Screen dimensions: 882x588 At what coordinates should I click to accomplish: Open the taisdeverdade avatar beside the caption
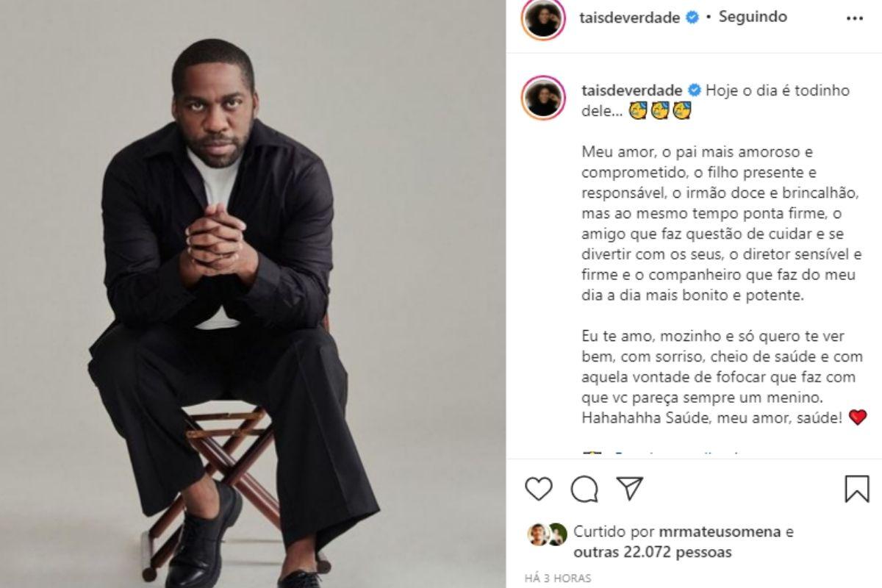[x=543, y=98]
